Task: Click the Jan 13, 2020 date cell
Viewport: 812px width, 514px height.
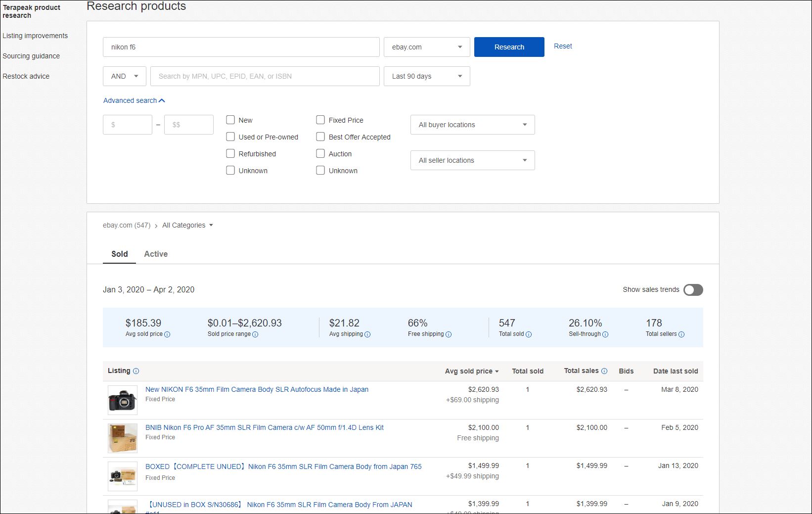Action: pos(678,466)
